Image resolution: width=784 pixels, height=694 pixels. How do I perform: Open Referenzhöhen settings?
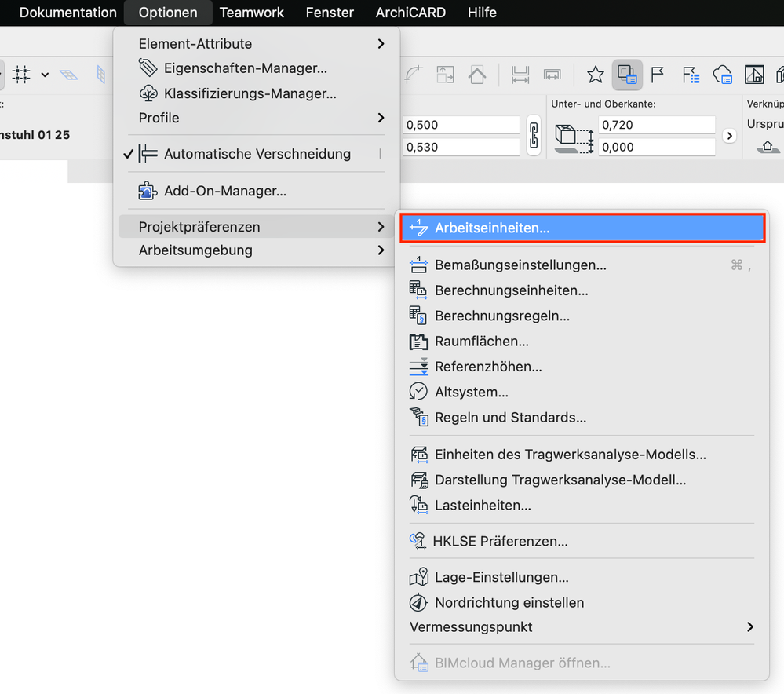pyautogui.click(x=582, y=367)
